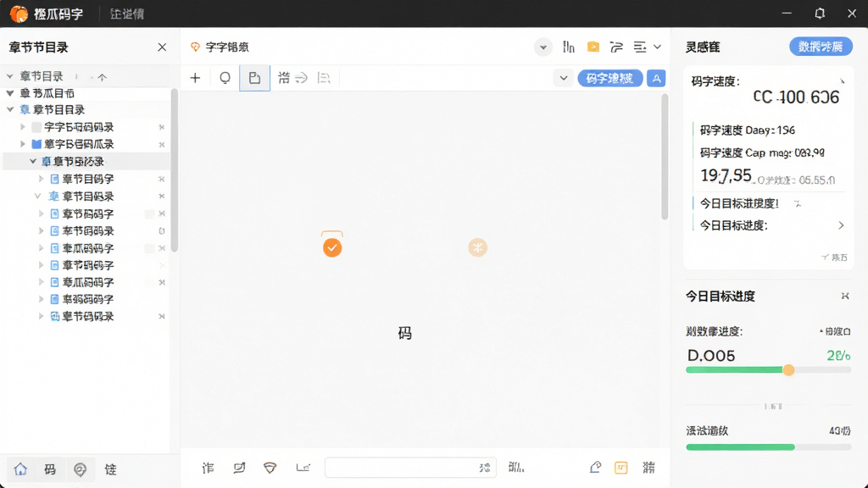Open the chevron next to header menu icon
The height and width of the screenshot is (488, 868).
[657, 47]
